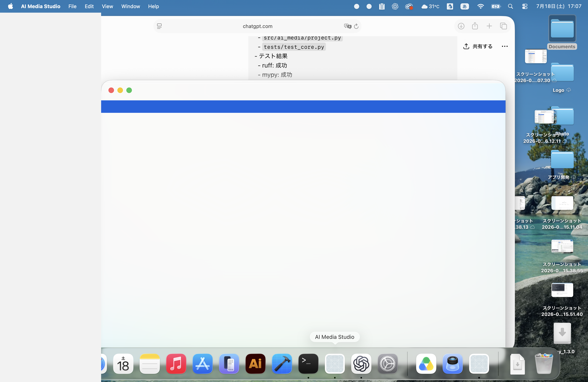Open Calendar in the Dock
The width and height of the screenshot is (588, 382).
pos(123,364)
